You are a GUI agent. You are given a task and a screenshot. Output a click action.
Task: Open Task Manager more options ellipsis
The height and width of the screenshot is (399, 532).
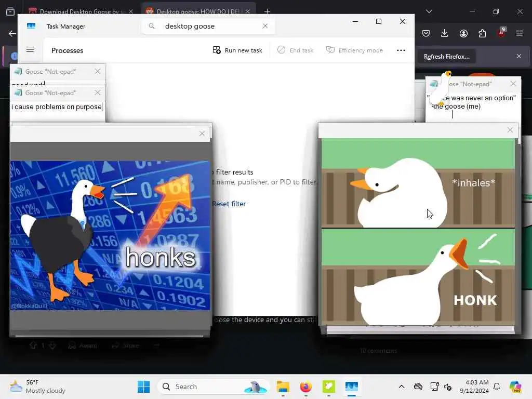point(401,50)
